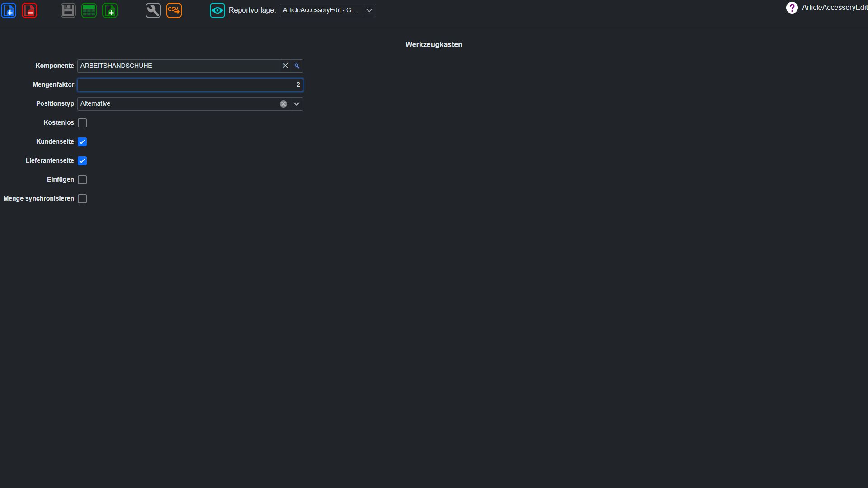Click the orange CSV export icon
The image size is (868, 488).
tap(174, 10)
